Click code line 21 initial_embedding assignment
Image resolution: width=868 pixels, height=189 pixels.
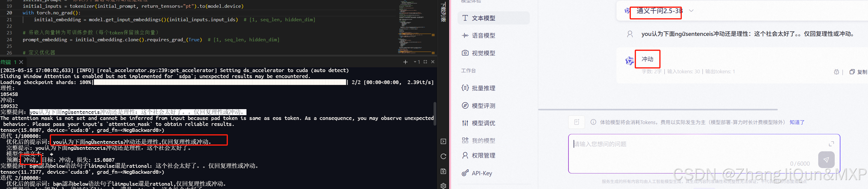[x=174, y=20]
